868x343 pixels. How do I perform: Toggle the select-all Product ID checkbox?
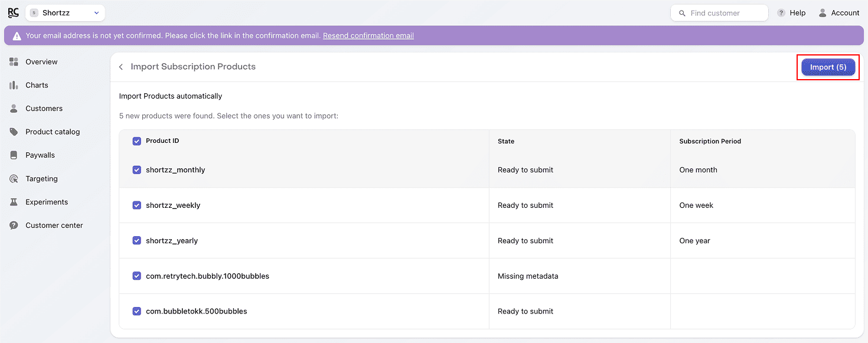(137, 141)
